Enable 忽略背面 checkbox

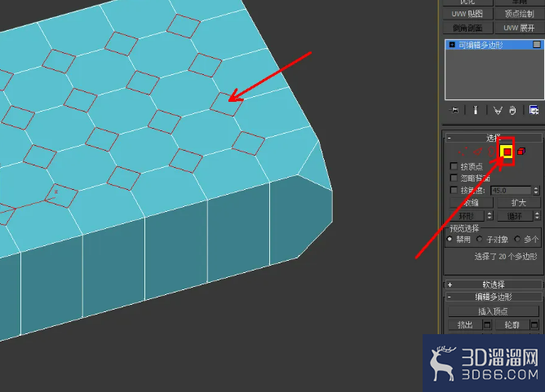click(x=454, y=178)
